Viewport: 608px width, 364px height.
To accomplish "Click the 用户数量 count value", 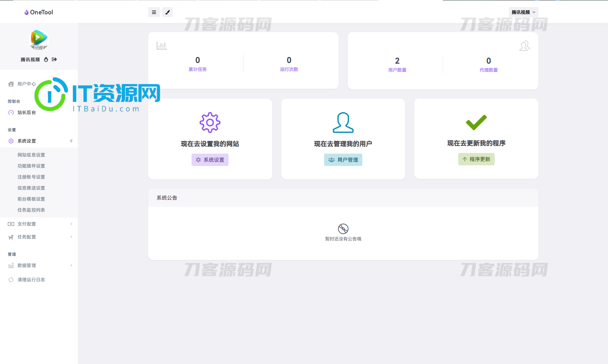I will tap(397, 61).
